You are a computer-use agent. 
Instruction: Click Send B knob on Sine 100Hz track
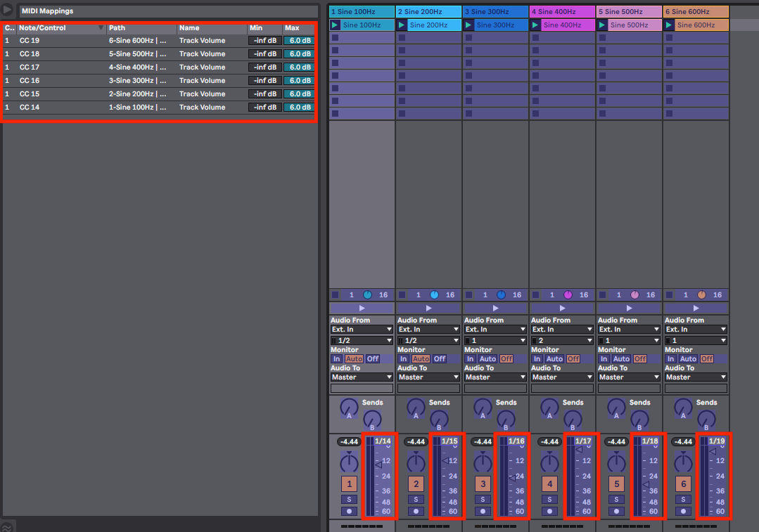[x=372, y=420]
